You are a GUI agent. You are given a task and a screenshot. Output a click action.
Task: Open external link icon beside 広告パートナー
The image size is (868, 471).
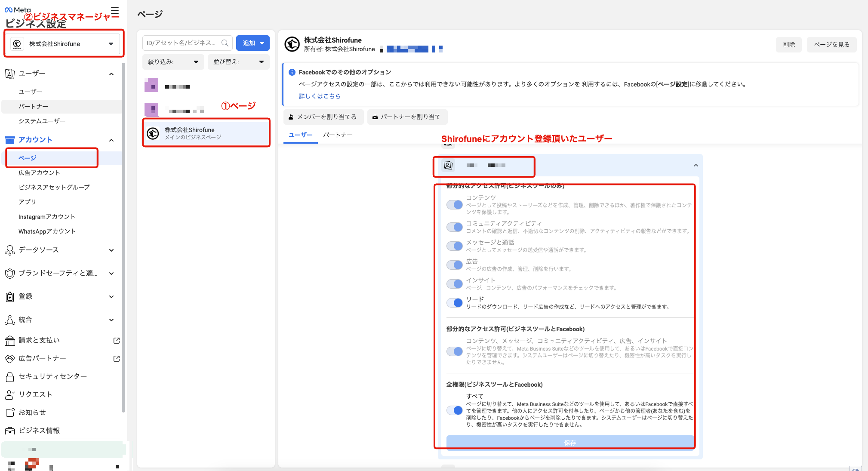(x=116, y=359)
